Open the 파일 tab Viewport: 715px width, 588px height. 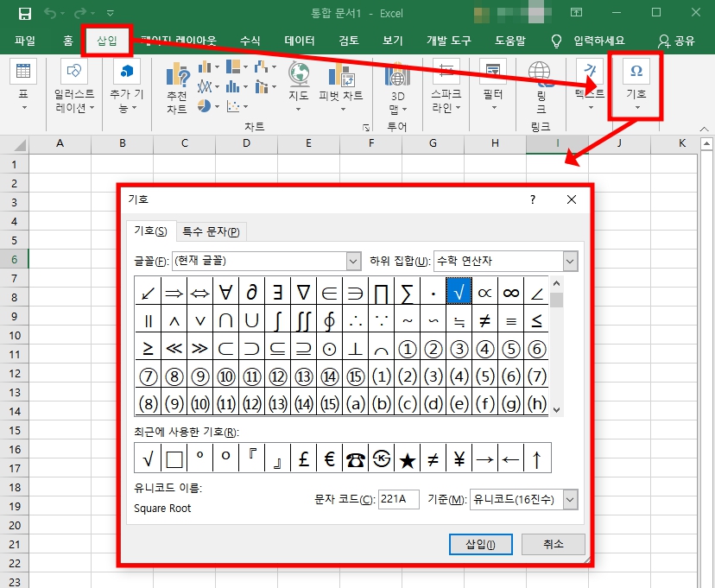(25, 41)
